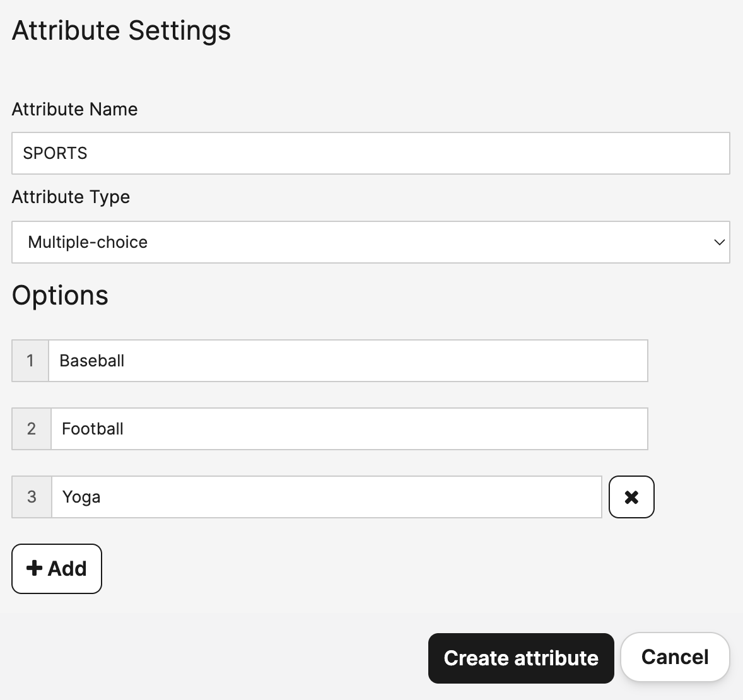
Task: Click the Options section heading
Action: [59, 295]
